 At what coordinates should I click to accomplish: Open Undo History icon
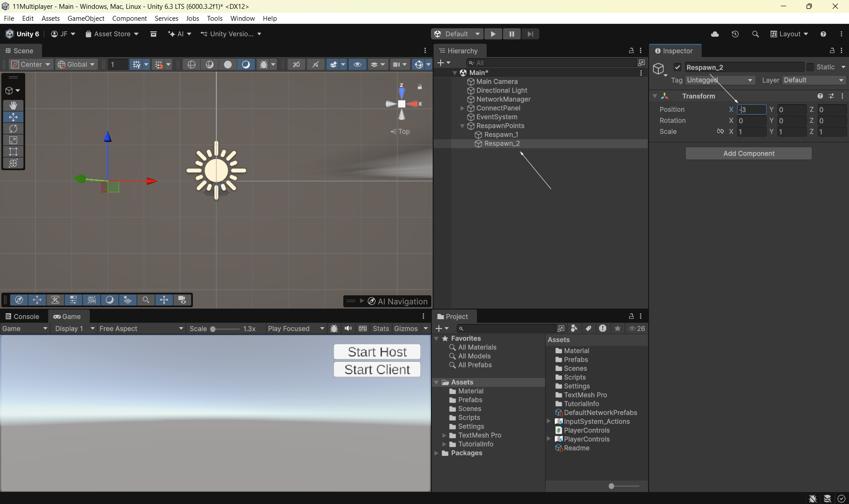(x=735, y=34)
